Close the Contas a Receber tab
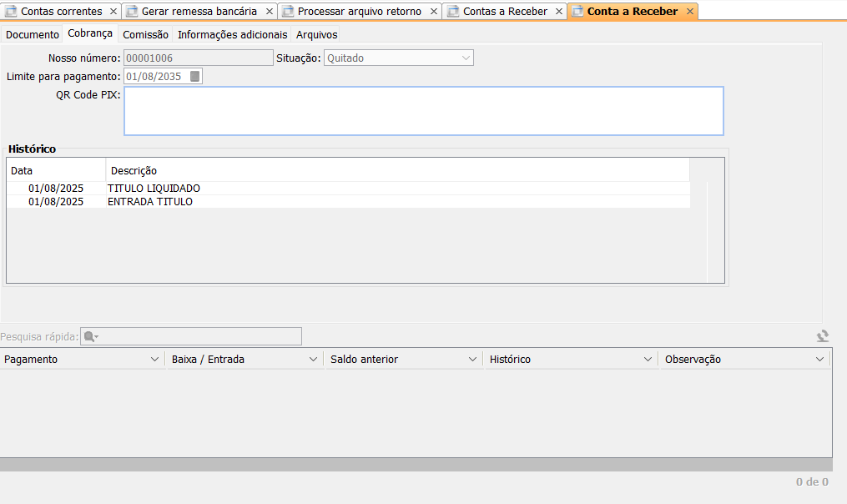 pyautogui.click(x=559, y=12)
